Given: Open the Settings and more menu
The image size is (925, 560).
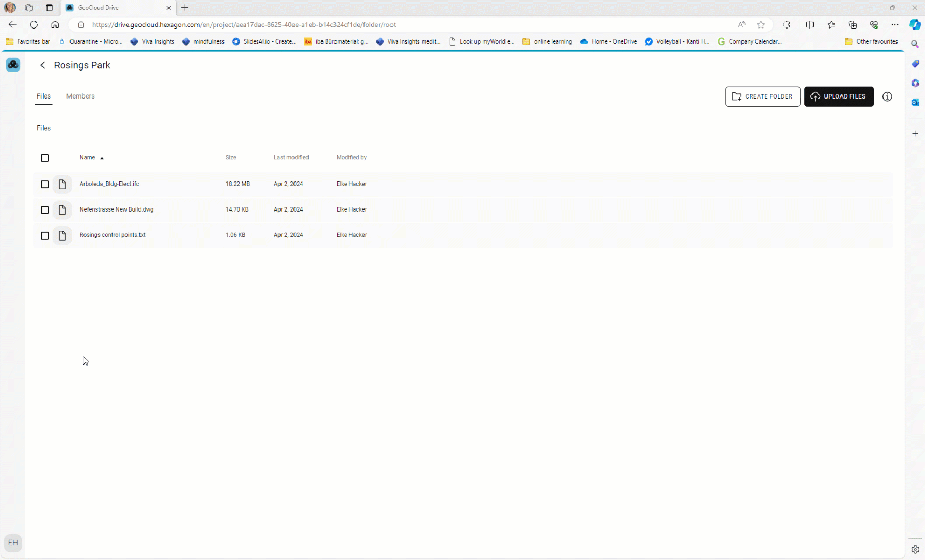Looking at the screenshot, I should 895,24.
